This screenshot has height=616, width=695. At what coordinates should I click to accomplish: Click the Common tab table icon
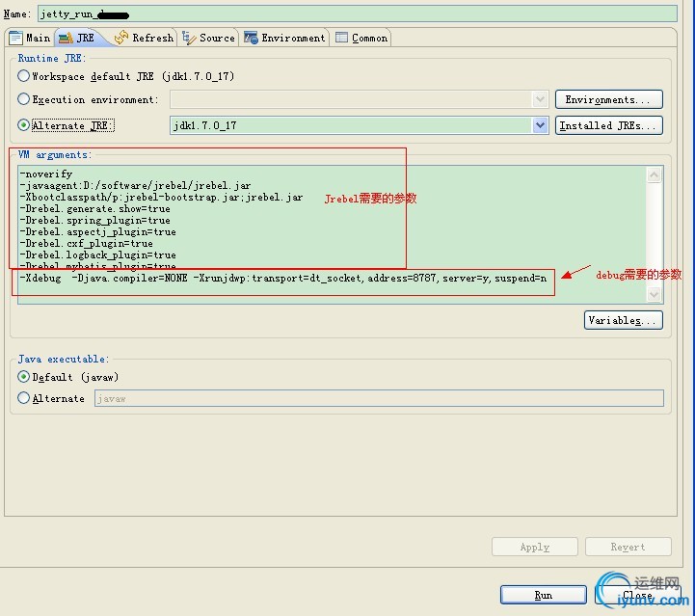[x=341, y=38]
